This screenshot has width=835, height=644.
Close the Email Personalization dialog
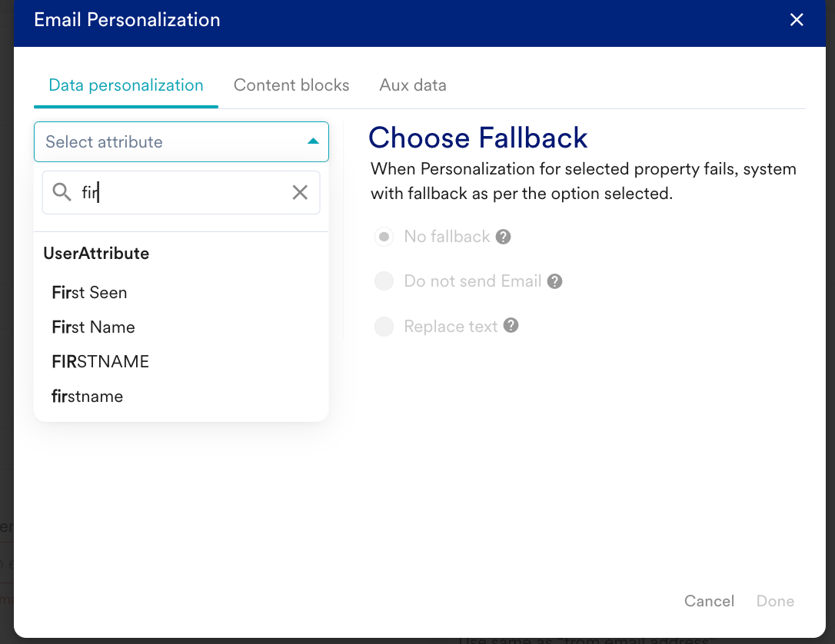point(796,20)
